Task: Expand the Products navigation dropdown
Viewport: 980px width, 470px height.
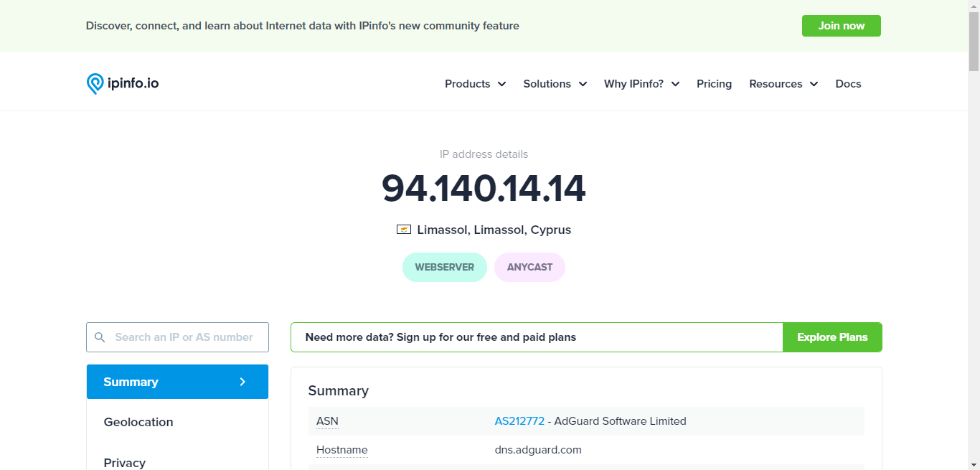Action: pos(473,84)
